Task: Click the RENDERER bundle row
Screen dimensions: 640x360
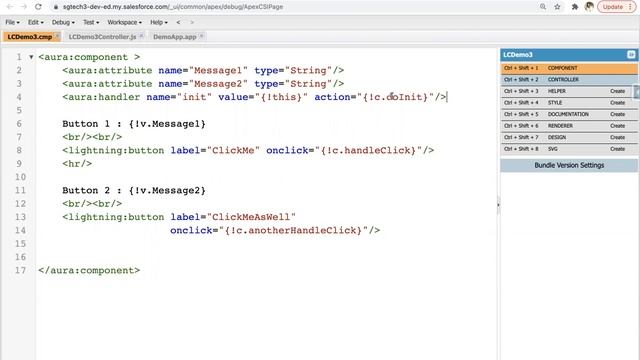Action: point(569,126)
